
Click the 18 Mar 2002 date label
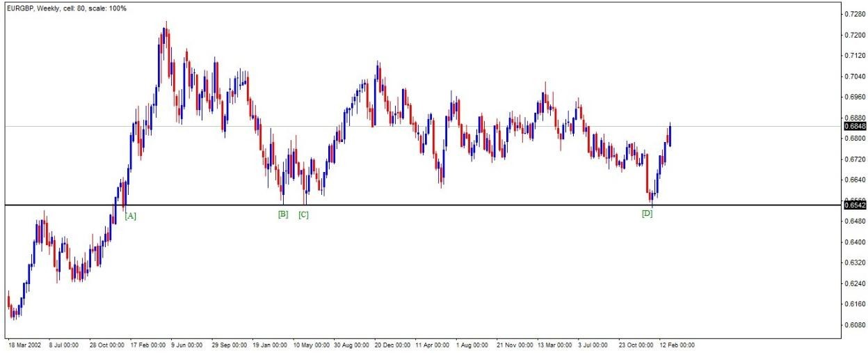point(24,345)
